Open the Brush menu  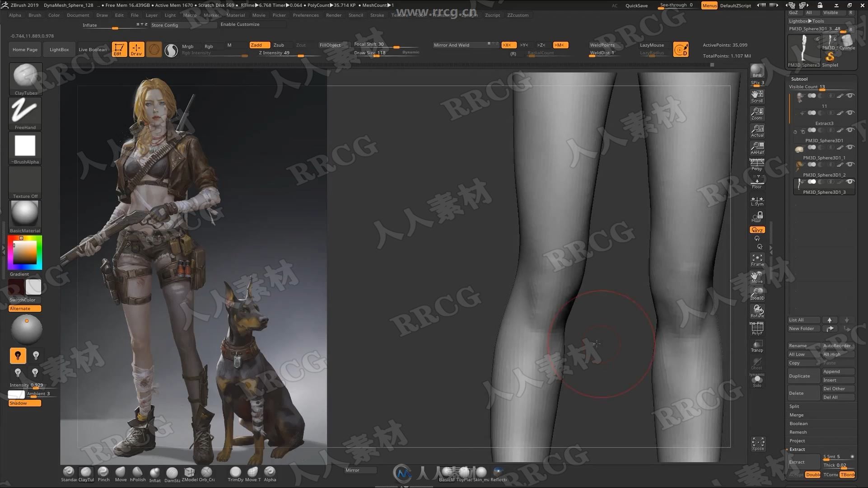(x=34, y=15)
